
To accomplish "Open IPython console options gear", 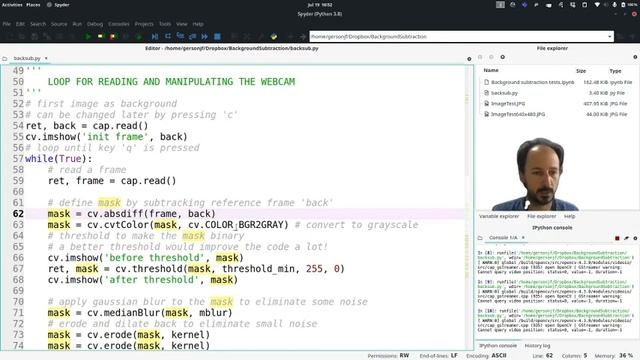I will 635,238.
